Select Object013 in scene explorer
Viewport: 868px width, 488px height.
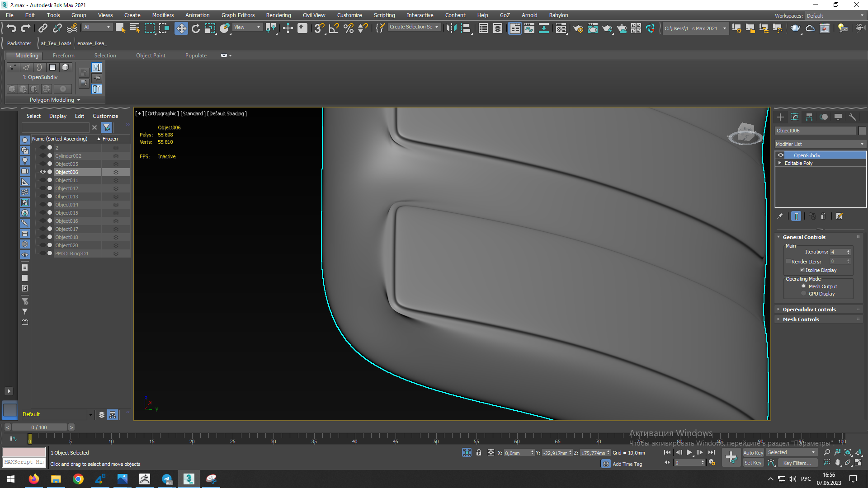[x=66, y=197]
